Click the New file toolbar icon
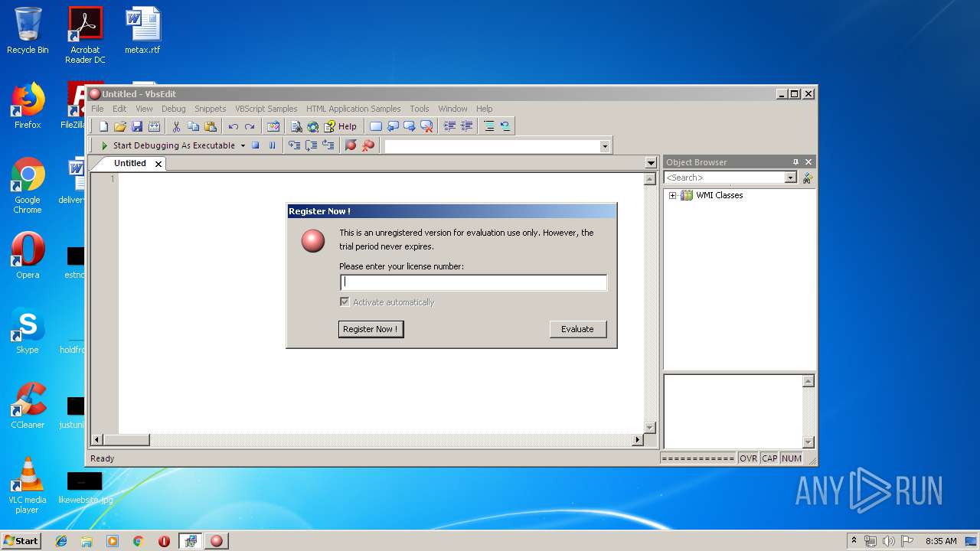 tap(103, 126)
